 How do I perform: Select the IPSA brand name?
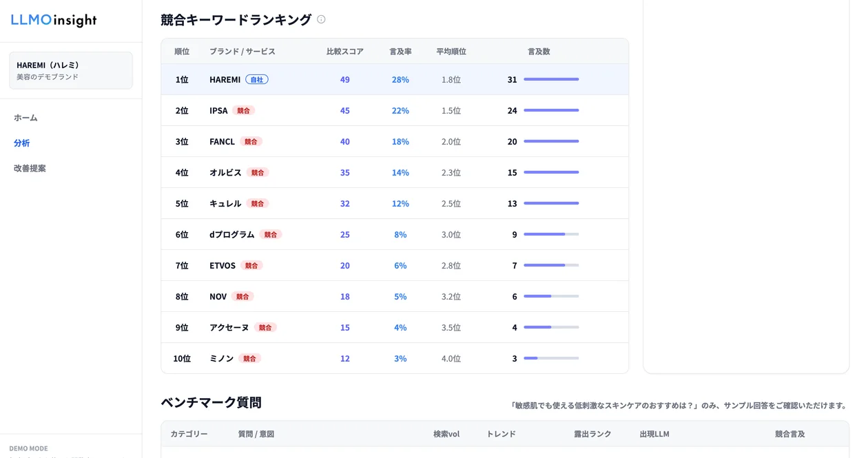tap(218, 110)
